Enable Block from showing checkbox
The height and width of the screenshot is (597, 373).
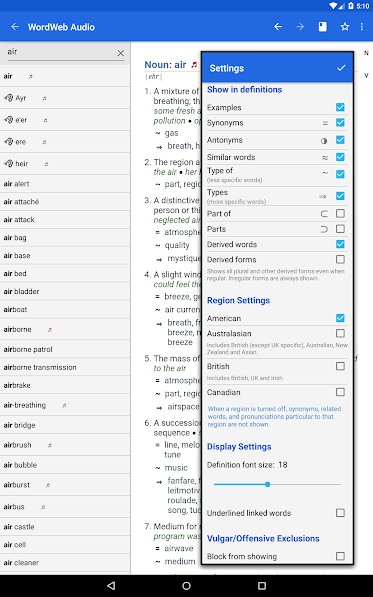(340, 556)
